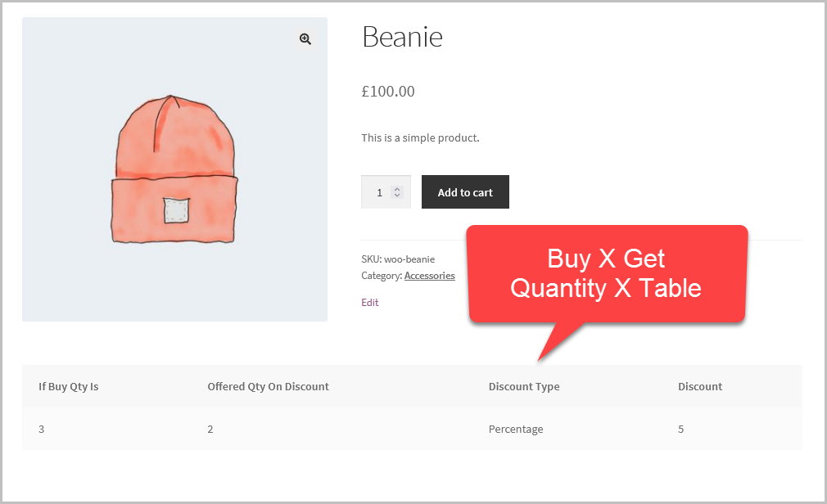Click the 'Discount Type' table header
This screenshot has height=504, width=827.
(524, 386)
